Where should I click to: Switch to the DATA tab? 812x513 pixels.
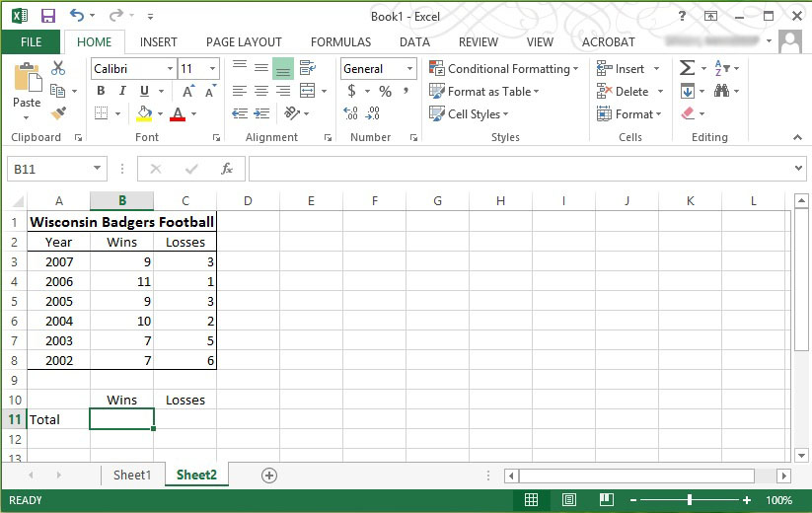[x=414, y=42]
